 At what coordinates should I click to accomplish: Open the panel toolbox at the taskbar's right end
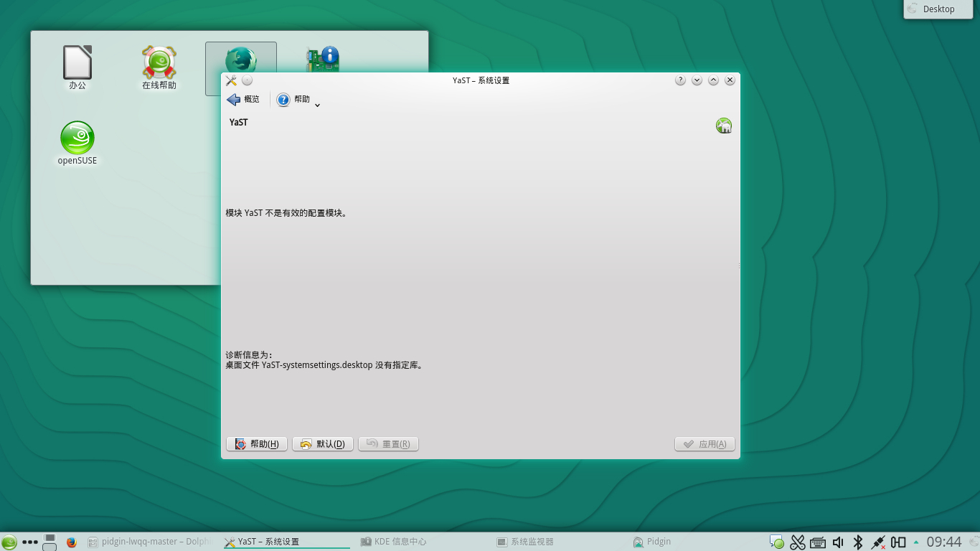point(973,542)
